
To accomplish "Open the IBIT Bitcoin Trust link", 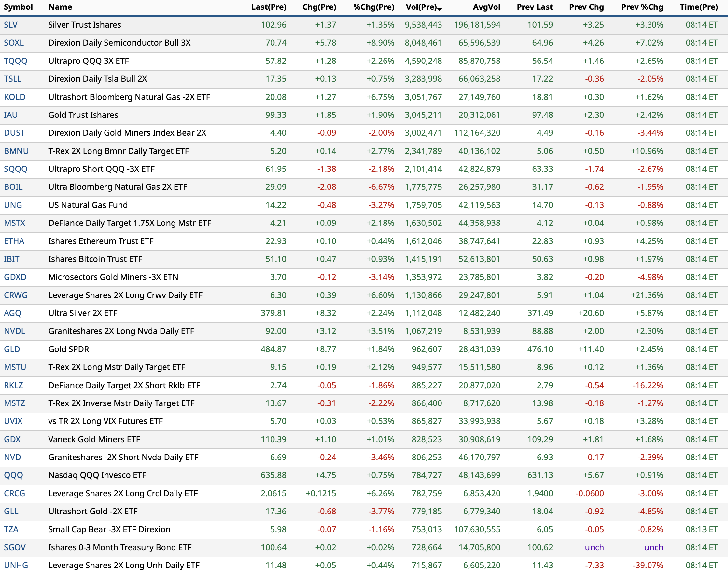I will tap(11, 259).
